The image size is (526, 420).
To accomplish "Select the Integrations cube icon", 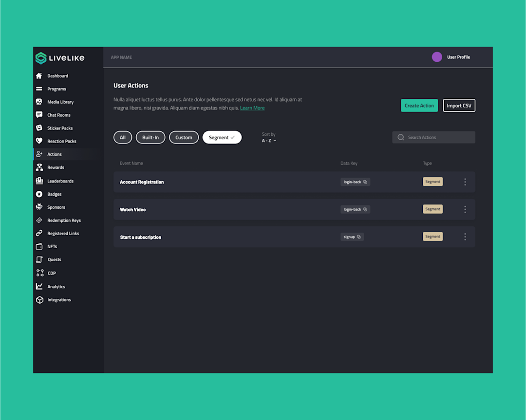I will pos(39,300).
